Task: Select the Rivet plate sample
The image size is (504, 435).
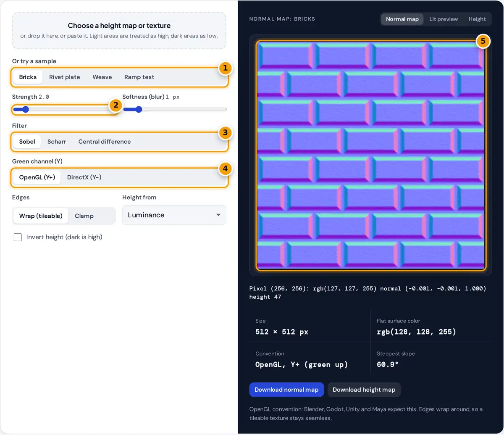Action: point(65,77)
